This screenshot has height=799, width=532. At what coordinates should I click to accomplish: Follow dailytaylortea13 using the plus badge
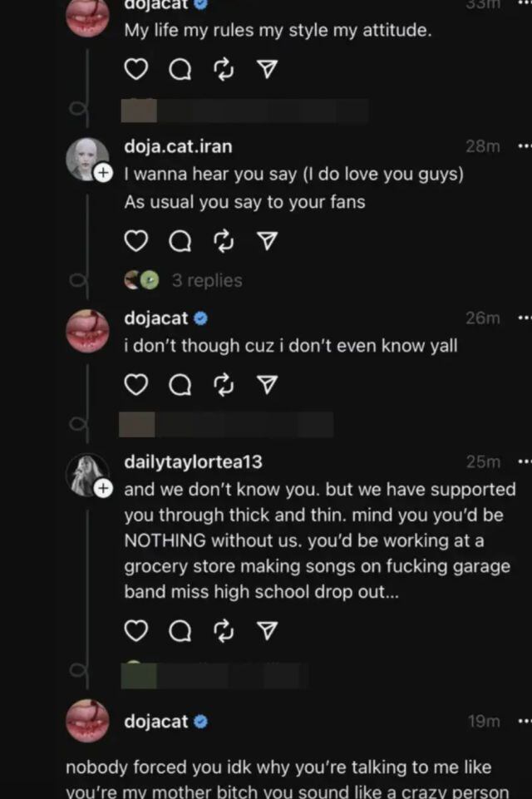(x=102, y=490)
